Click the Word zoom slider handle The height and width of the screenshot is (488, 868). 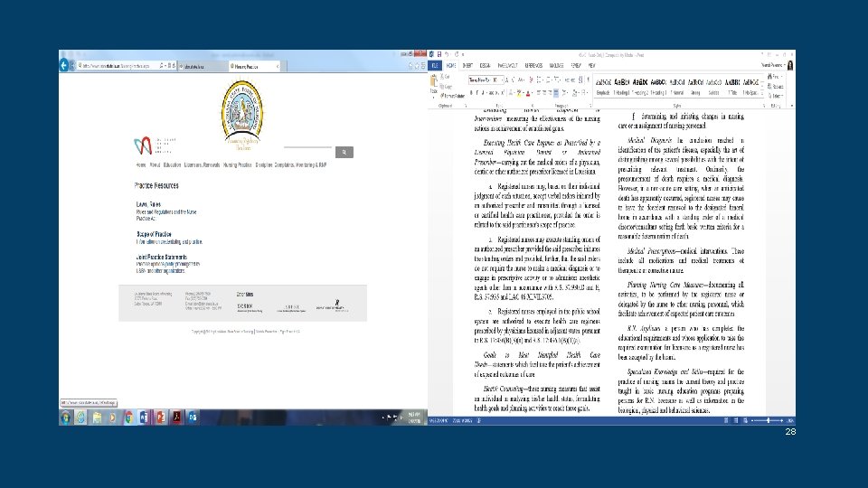click(x=769, y=420)
